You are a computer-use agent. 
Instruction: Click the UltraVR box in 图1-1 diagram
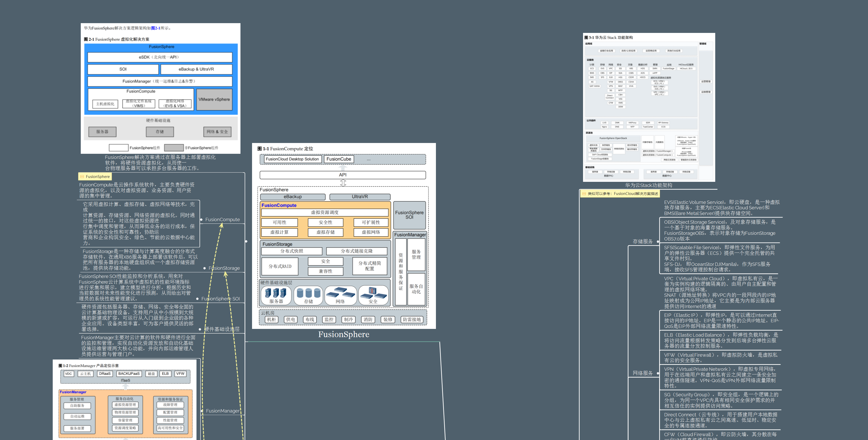tap(360, 197)
